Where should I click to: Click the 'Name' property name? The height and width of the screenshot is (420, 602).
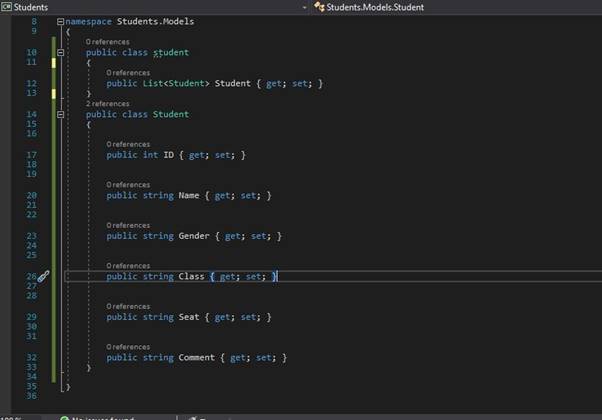(x=189, y=195)
